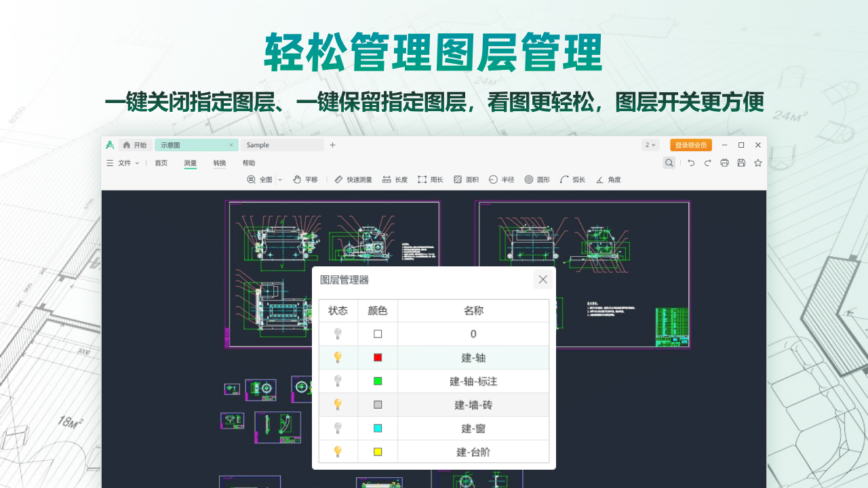The image size is (868, 488).
Task: Toggle visibility bulb of layer 建-窗
Action: [338, 428]
